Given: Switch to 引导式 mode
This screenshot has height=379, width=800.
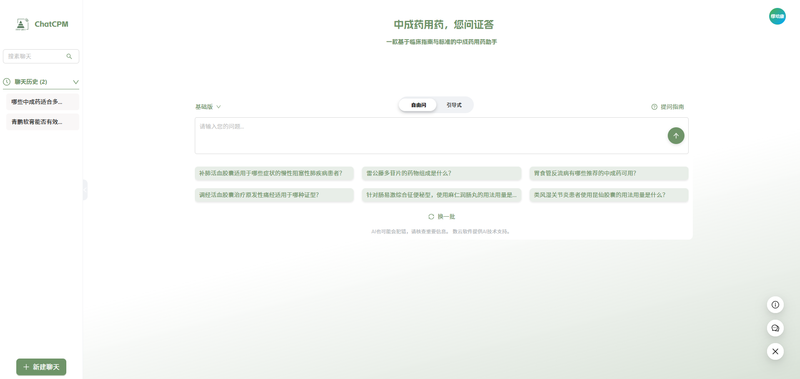Looking at the screenshot, I should (x=454, y=105).
